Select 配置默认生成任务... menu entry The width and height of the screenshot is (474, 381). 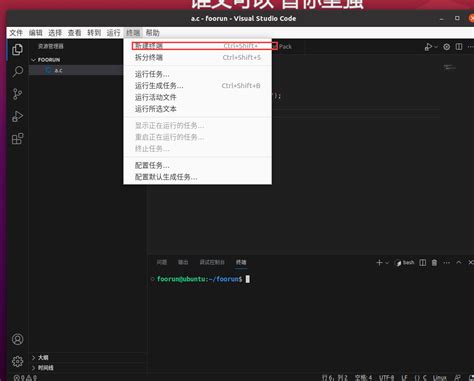pyautogui.click(x=198, y=177)
